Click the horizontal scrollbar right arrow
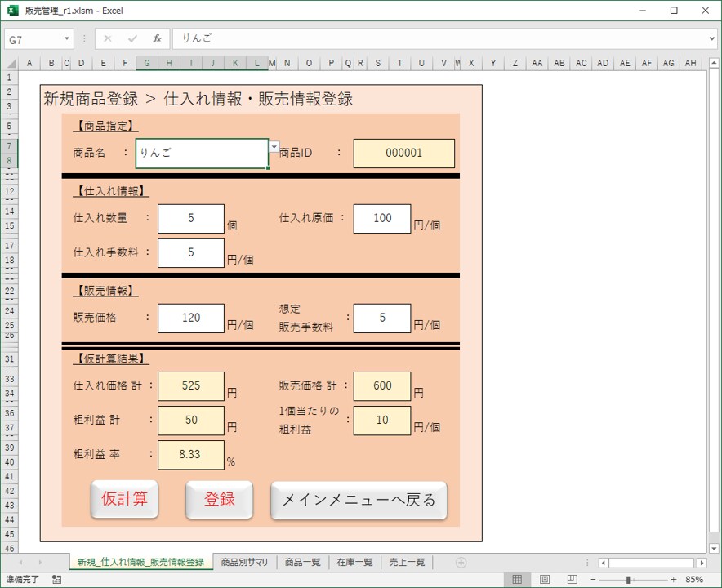 coord(702,562)
